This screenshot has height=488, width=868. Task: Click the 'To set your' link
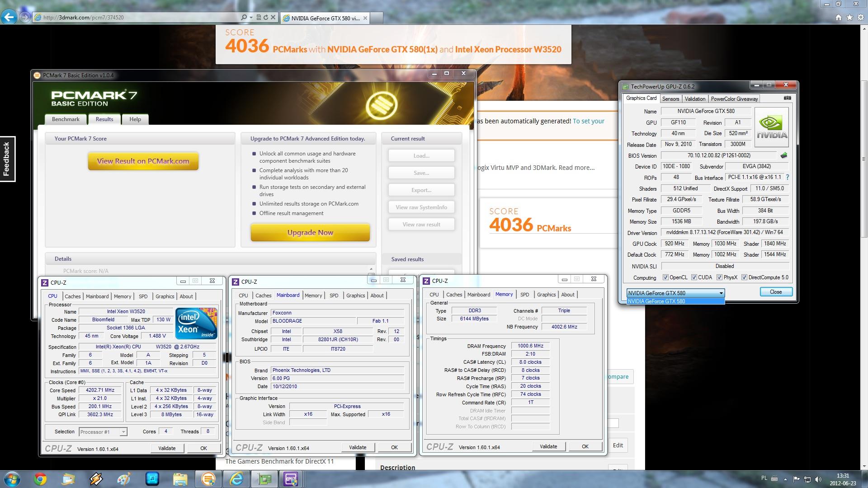[x=588, y=121]
